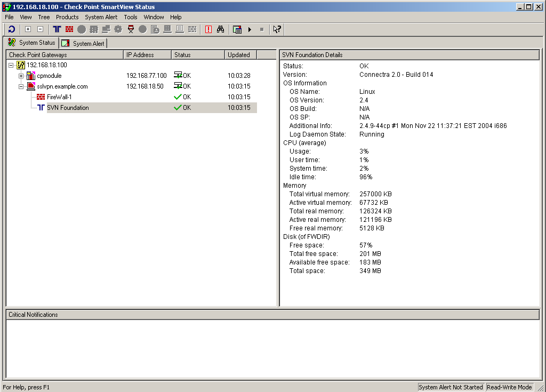Viewport: 546px width, 392px height.
Task: Click the grey lined computer toolbar icon
Action: click(180, 29)
